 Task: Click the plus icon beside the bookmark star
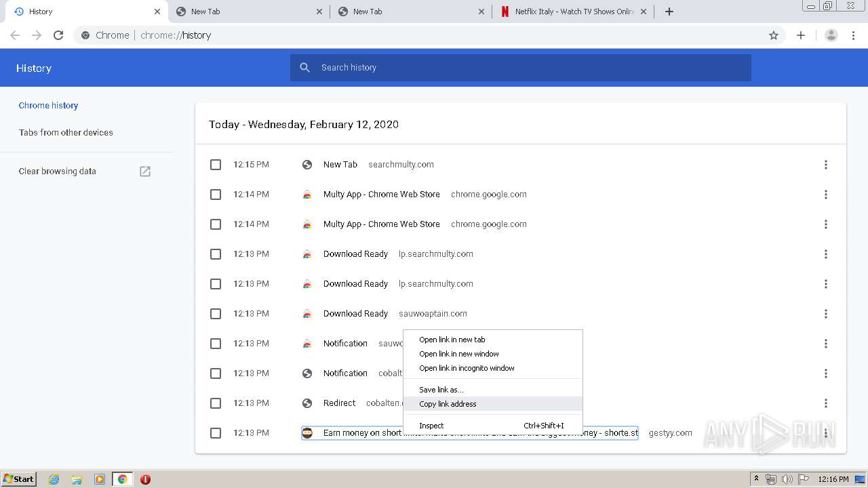(x=801, y=35)
